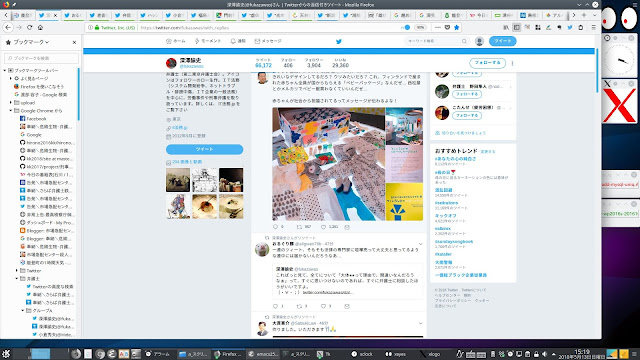Screen dimensions: 640x360
Task: Open the page actions three-dot menu
Action: [x=438, y=27]
